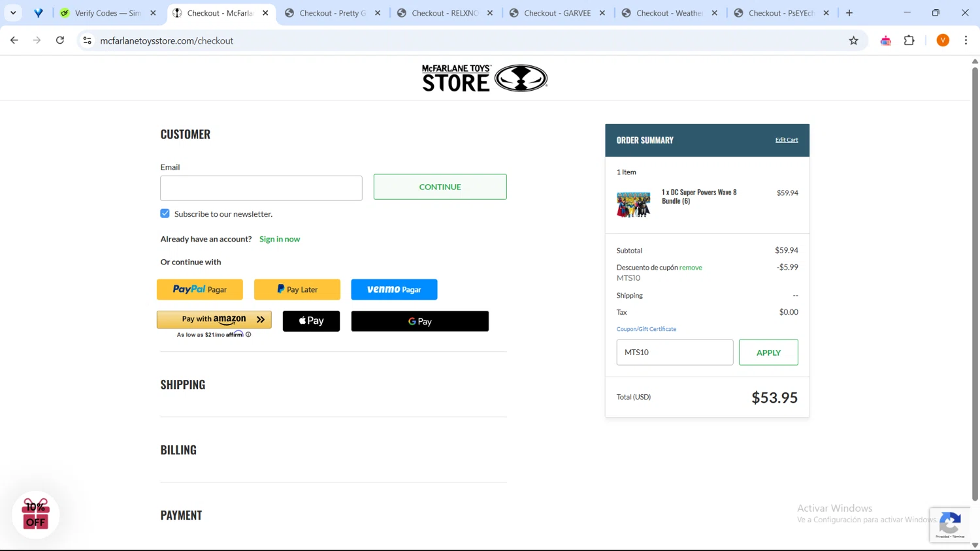Close the Checkout - Pretty G tab

tap(378, 13)
